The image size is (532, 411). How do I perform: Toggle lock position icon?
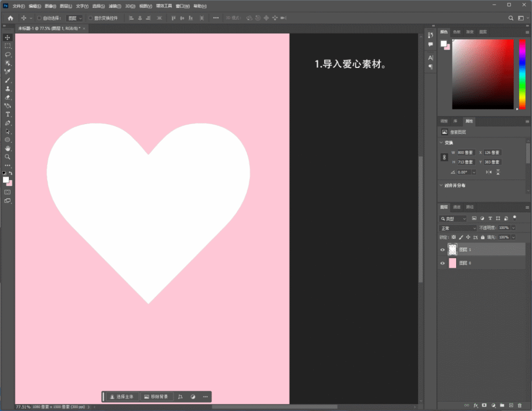pos(468,237)
